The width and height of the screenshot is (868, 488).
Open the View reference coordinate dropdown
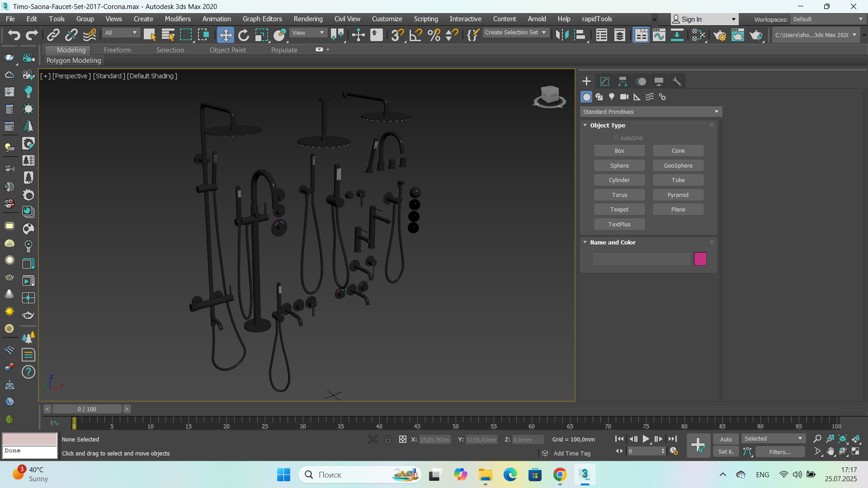308,33
